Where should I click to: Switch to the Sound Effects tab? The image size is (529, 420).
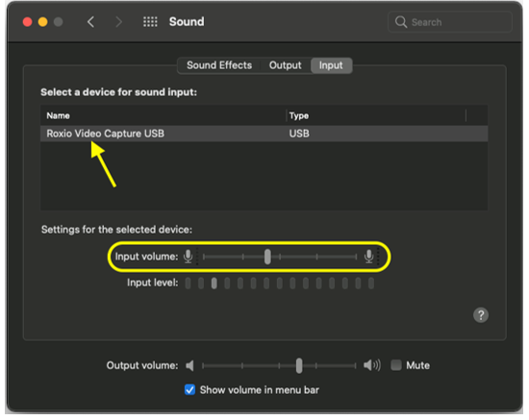click(219, 65)
